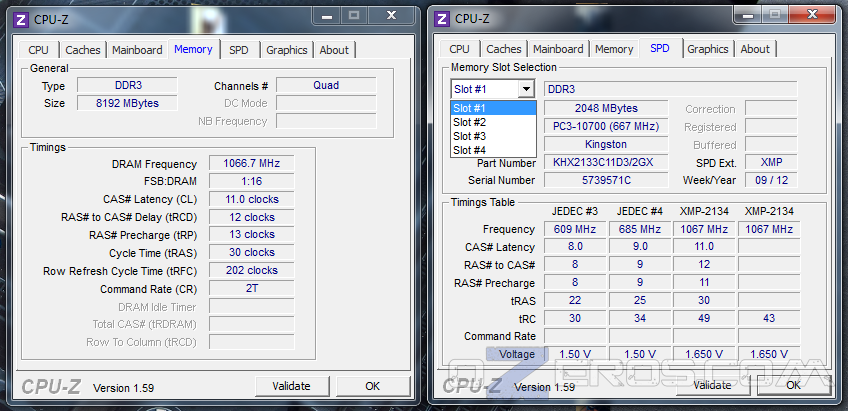Click CAS# Latency value 11.0 clocks
This screenshot has height=411, width=848.
pyautogui.click(x=251, y=199)
